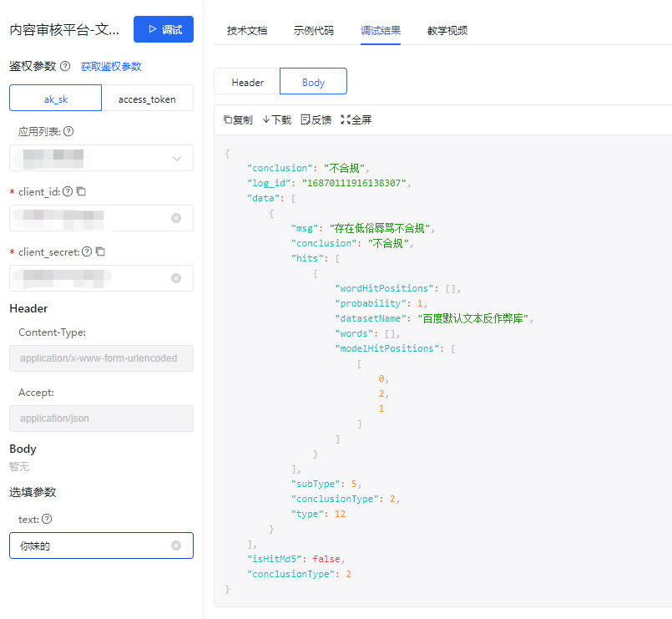Copy response with 复制 button
Screen dimensions: 672x619
(238, 119)
